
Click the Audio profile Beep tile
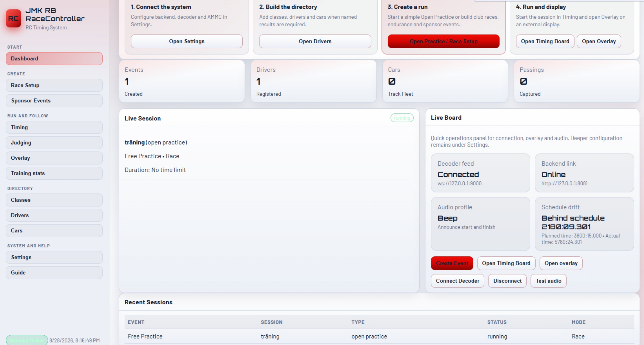click(x=480, y=224)
